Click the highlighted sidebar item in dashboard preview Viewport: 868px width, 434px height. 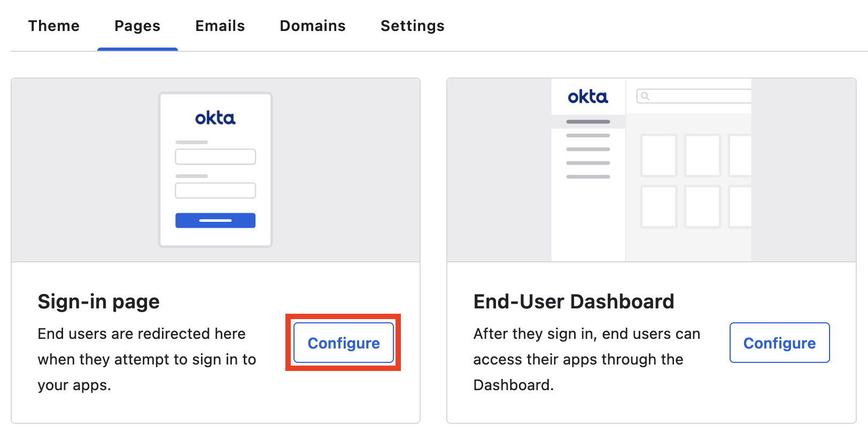tap(587, 122)
